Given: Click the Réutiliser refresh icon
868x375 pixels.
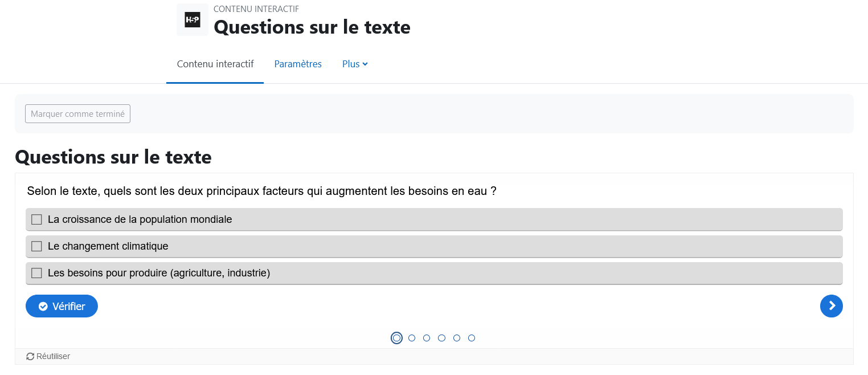Looking at the screenshot, I should click(x=30, y=356).
